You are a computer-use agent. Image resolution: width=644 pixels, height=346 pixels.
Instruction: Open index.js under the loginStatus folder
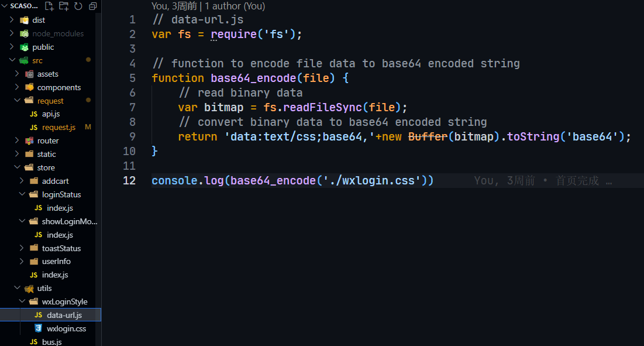pos(60,208)
